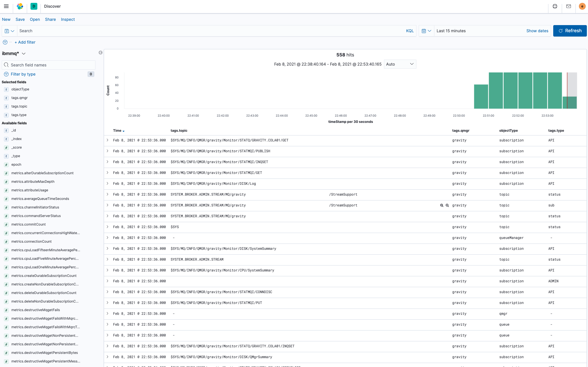This screenshot has height=367, width=588.
Task: Open the help menu icon
Action: click(x=555, y=6)
